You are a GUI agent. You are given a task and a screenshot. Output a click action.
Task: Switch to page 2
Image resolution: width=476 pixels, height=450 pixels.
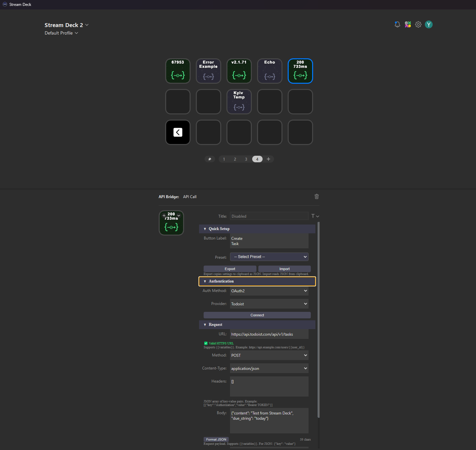[x=235, y=159]
